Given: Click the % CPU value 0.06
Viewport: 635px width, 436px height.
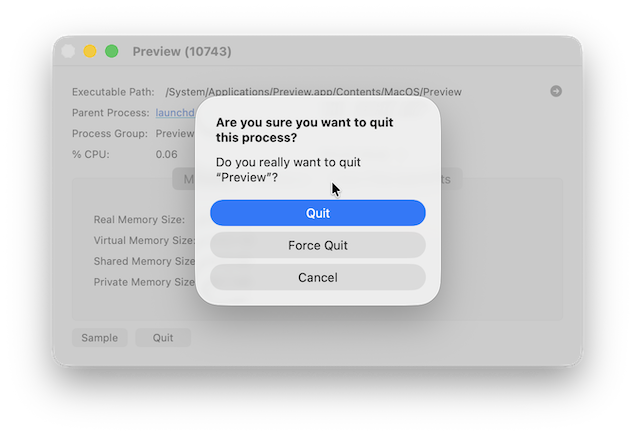Looking at the screenshot, I should pyautogui.click(x=167, y=154).
